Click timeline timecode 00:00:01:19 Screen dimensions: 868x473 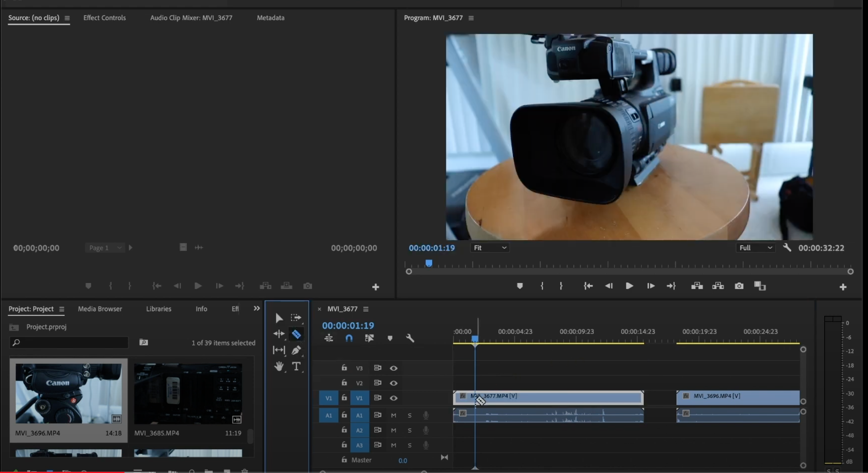click(x=348, y=326)
